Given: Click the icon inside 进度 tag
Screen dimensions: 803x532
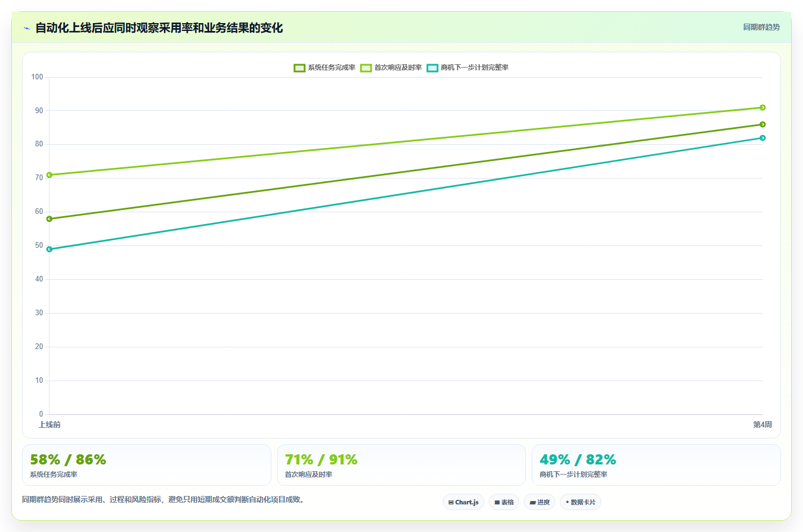Looking at the screenshot, I should click(x=532, y=503).
